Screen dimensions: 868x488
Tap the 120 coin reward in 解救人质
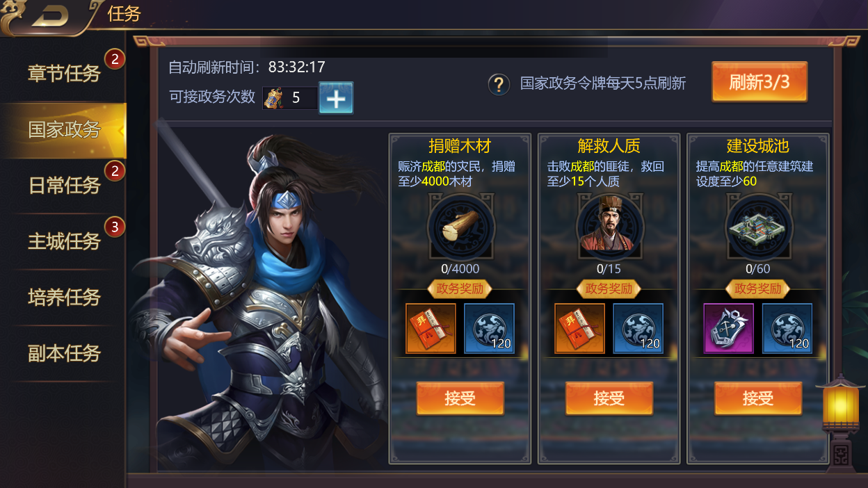click(x=638, y=329)
